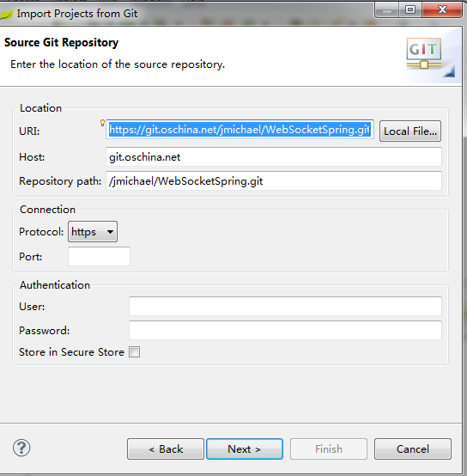467x476 pixels.
Task: Click the 'Store in Secure Store' label text
Action: point(71,352)
